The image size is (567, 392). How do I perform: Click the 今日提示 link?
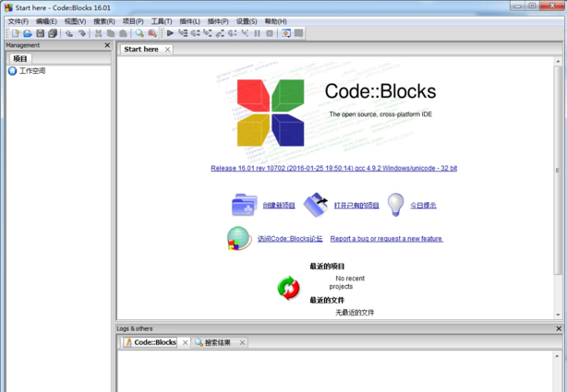coord(423,205)
